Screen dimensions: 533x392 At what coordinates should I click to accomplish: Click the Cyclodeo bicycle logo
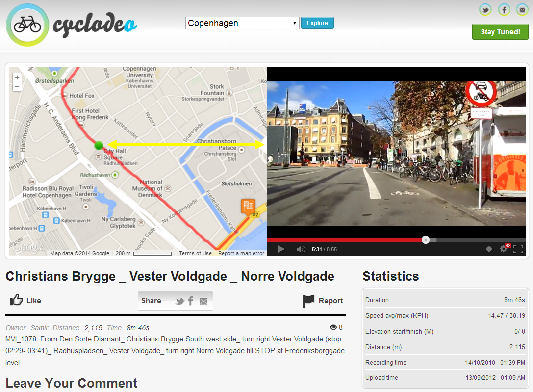click(27, 25)
